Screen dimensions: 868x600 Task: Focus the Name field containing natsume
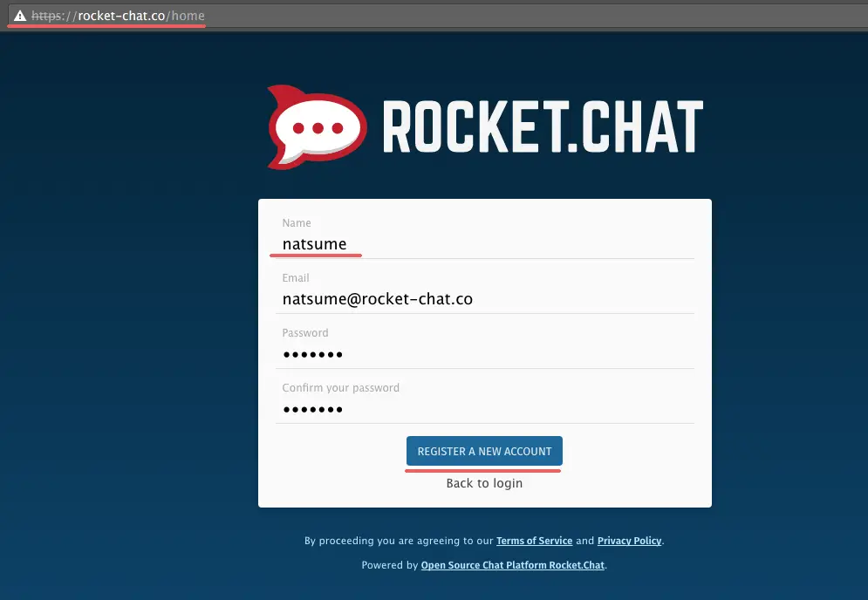point(484,244)
